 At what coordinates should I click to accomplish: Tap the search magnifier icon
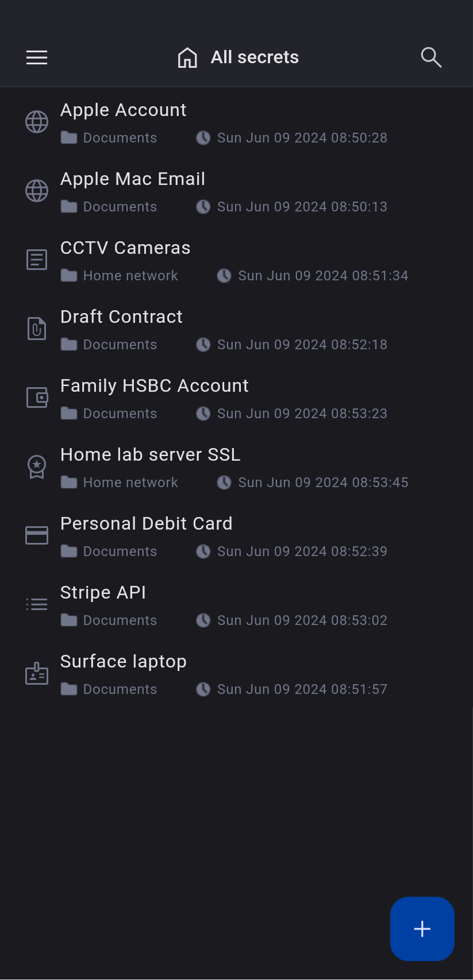click(431, 57)
